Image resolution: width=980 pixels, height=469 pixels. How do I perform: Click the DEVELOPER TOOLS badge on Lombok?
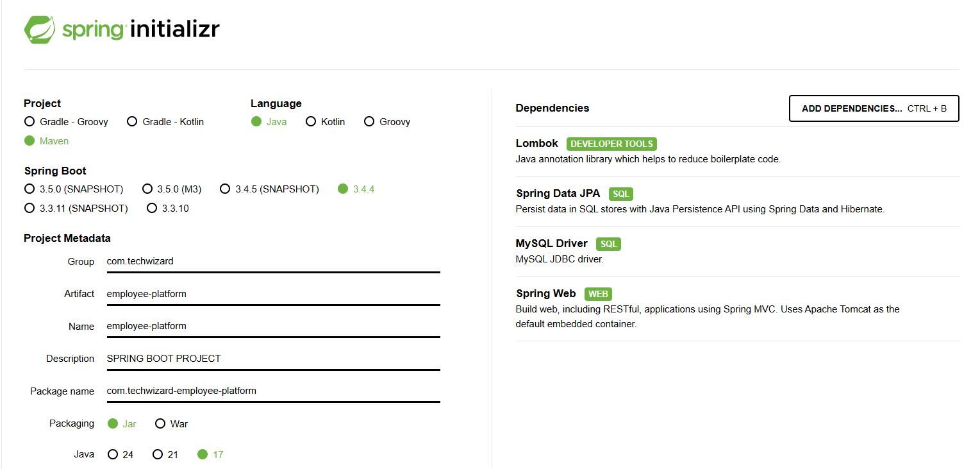point(611,144)
